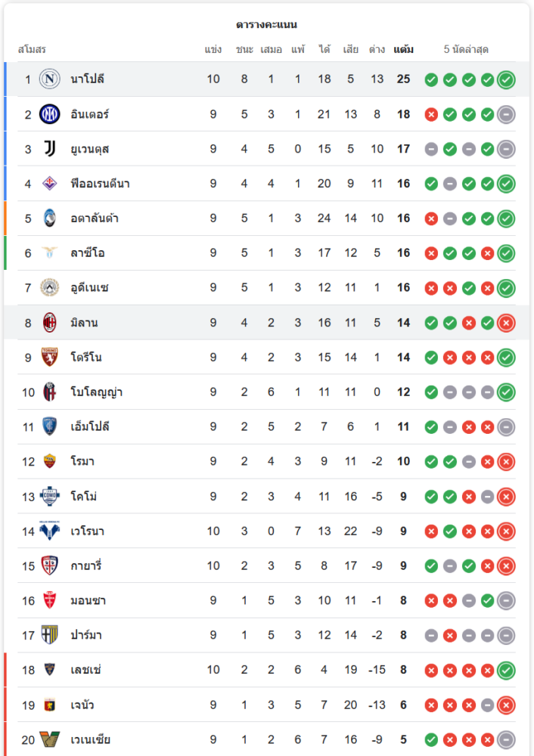Image resolution: width=534 pixels, height=756 pixels.
Task: Click the Juventus logo icon
Action: [x=50, y=149]
